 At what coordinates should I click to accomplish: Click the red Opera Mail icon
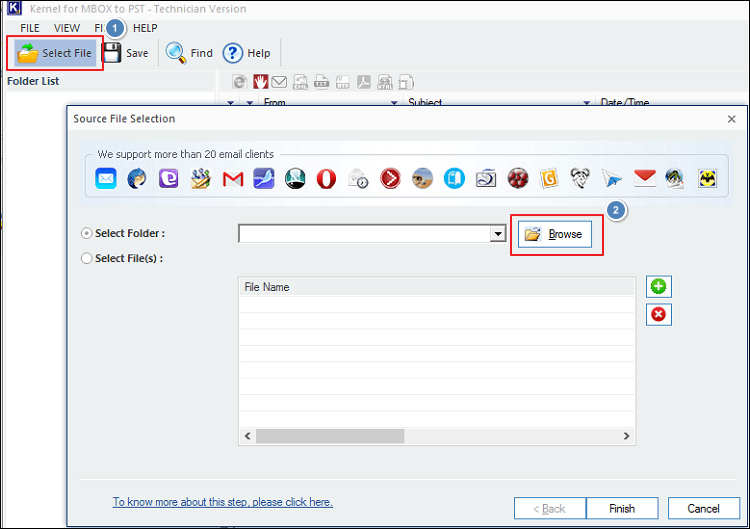pos(326,179)
